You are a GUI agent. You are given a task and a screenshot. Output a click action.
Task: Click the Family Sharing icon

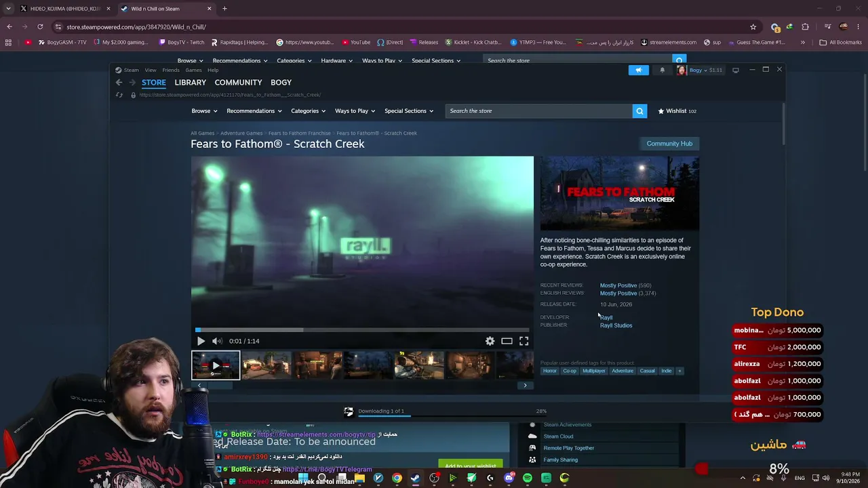point(532,460)
